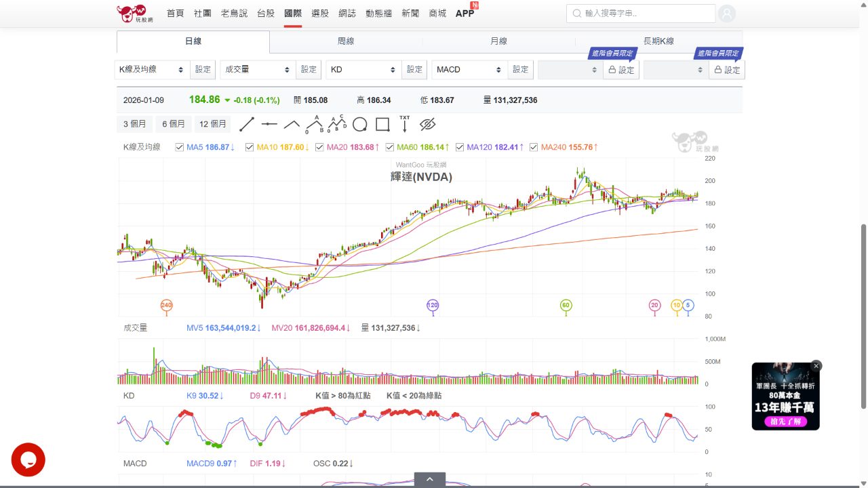This screenshot has width=868, height=488.
Task: Expand the 成交量 indicator dropdown
Action: click(257, 69)
